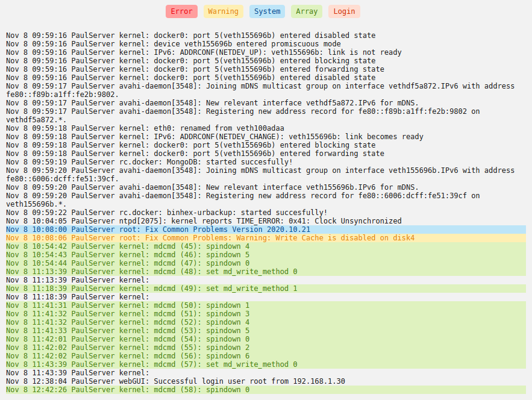This screenshot has width=532, height=400.
Task: Click the Login filter button
Action: (x=344, y=11)
